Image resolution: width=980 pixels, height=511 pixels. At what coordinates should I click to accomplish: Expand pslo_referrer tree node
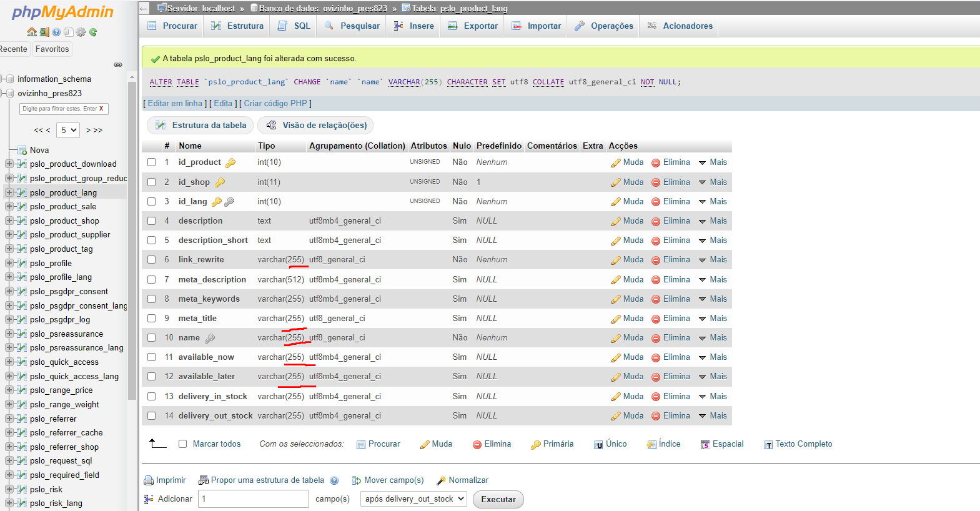click(9, 419)
